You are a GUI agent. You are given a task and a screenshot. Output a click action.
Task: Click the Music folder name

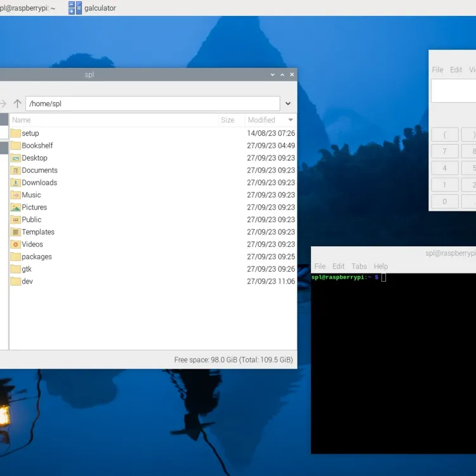click(31, 195)
